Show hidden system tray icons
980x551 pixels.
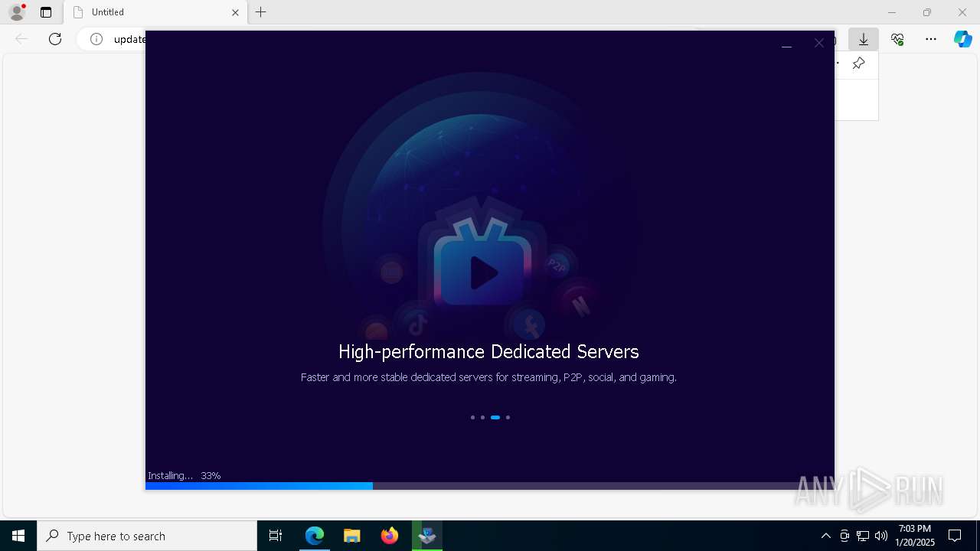825,536
